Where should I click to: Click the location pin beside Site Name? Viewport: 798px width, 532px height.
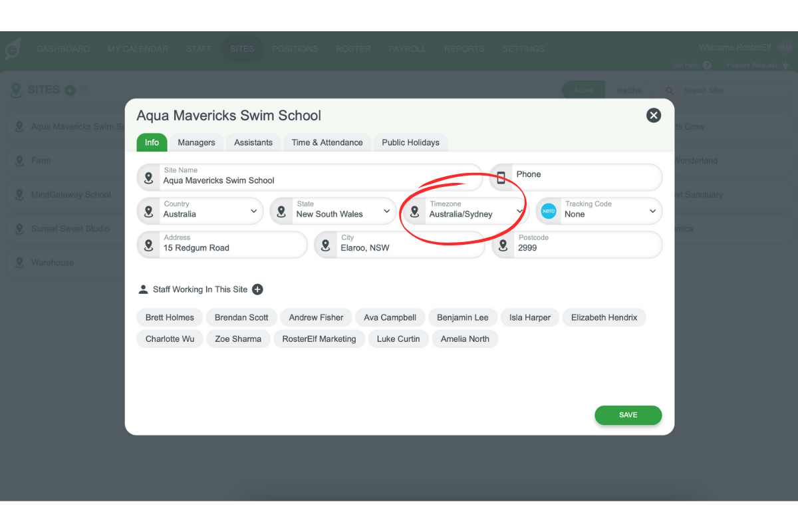pyautogui.click(x=148, y=178)
